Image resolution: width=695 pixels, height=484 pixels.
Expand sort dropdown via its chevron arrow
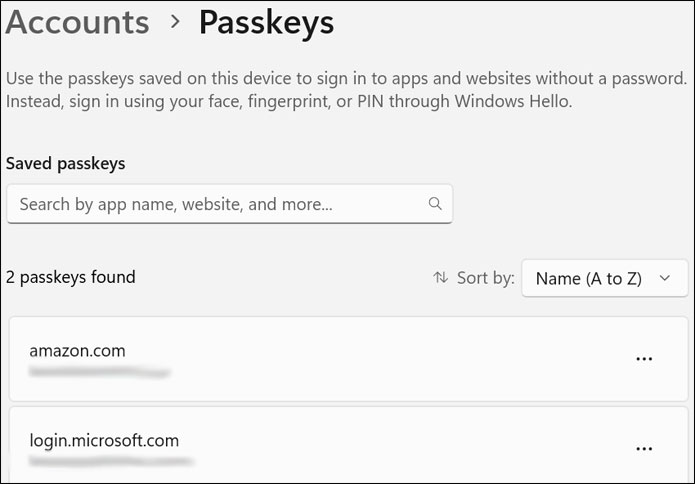(x=667, y=279)
